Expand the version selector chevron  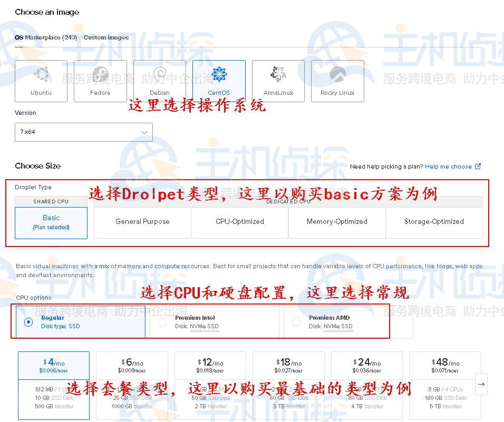pos(144,132)
